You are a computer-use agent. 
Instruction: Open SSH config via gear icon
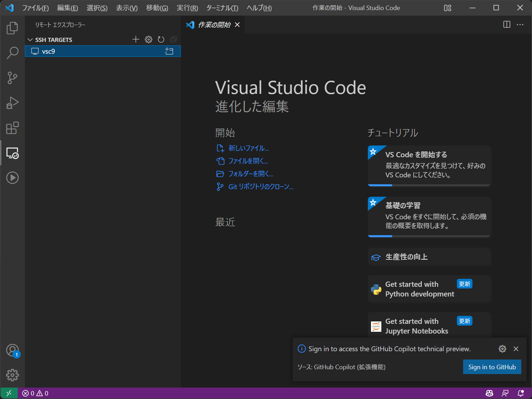[149, 39]
